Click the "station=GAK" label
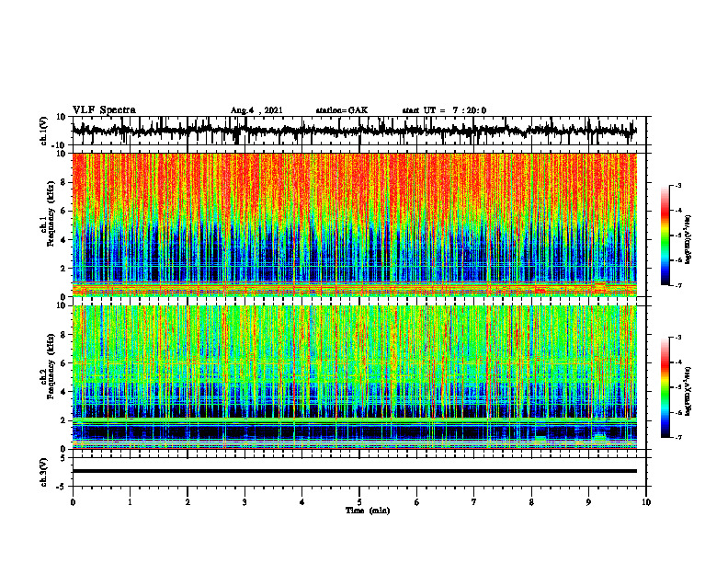 click(342, 110)
